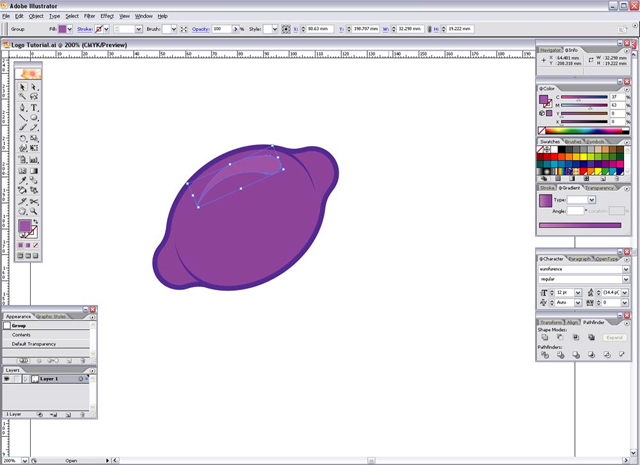Select the Zoom magnifier tool
Viewport: 640px width, 465px height.
(x=34, y=211)
